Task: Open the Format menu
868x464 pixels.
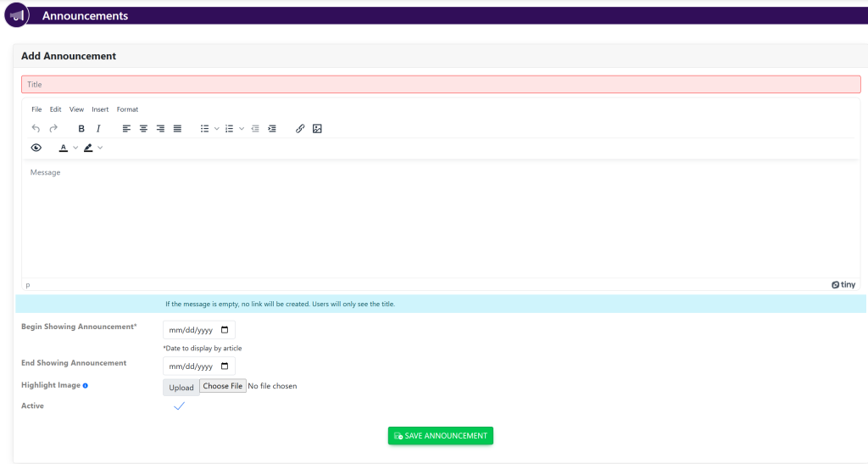Action: click(x=127, y=109)
